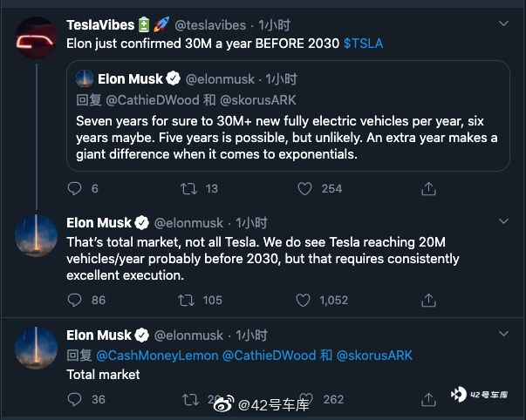526x420 pixels.
Task: Open @CashMoneyLemon profile mention
Action: point(157,356)
